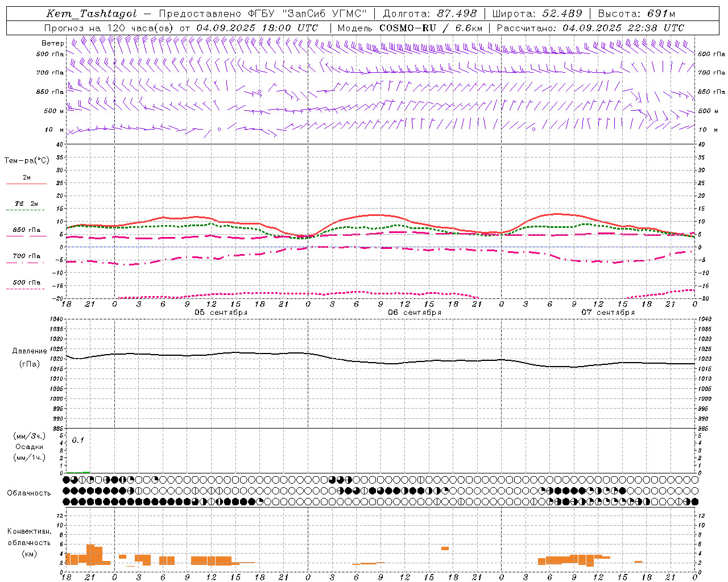Image resolution: width=728 pixels, height=582 pixels.
Task: Click the station name Kem_Tashtagol
Action: 92,14
